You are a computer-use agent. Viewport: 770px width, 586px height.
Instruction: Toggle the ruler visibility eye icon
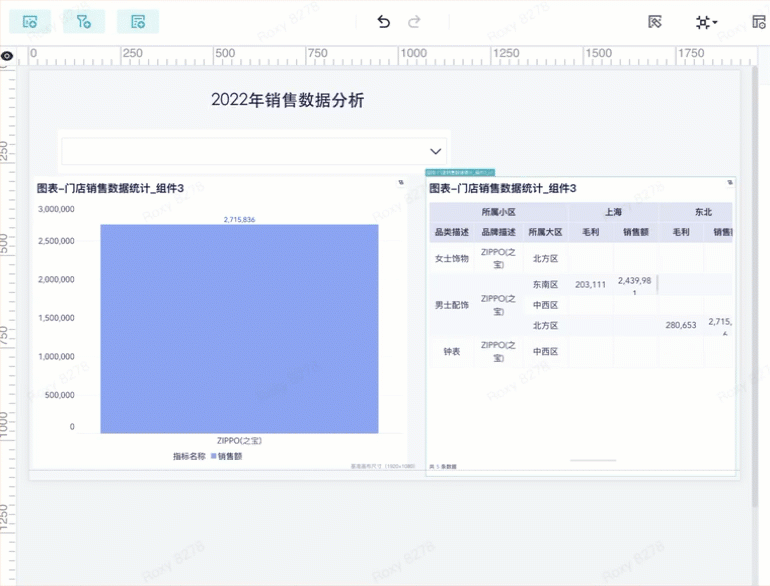pyautogui.click(x=7, y=56)
